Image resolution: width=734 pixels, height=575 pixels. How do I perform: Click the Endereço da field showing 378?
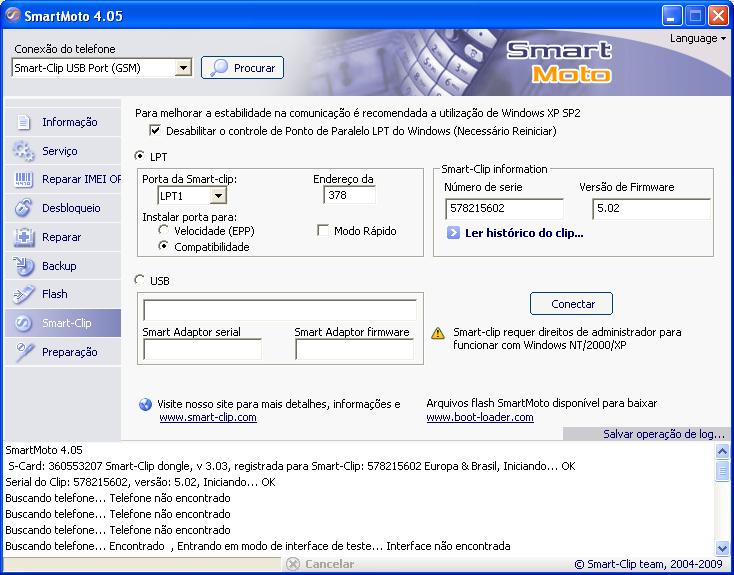pos(349,195)
